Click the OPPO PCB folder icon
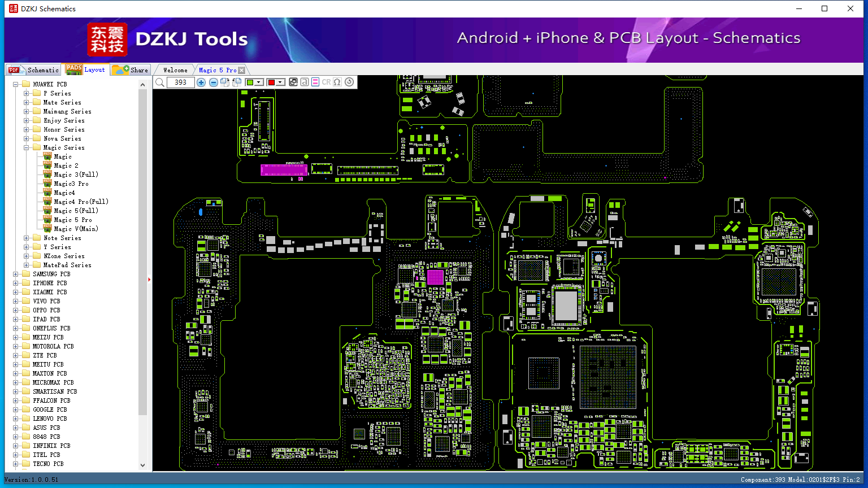This screenshot has height=488, width=868. [26, 310]
